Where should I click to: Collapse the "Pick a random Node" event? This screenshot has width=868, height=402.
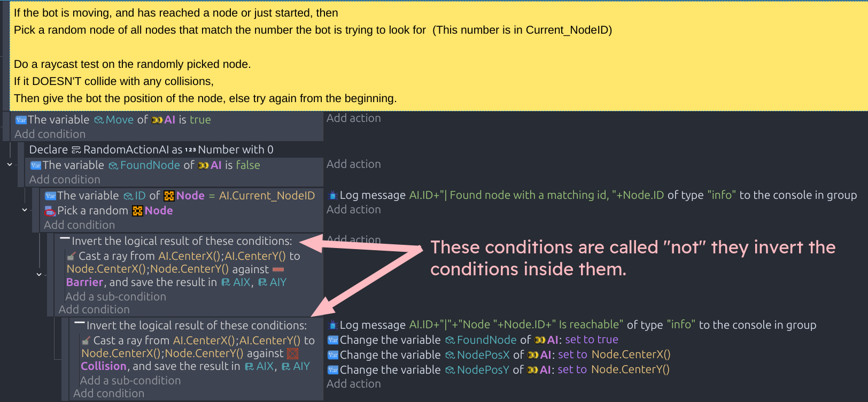click(25, 210)
